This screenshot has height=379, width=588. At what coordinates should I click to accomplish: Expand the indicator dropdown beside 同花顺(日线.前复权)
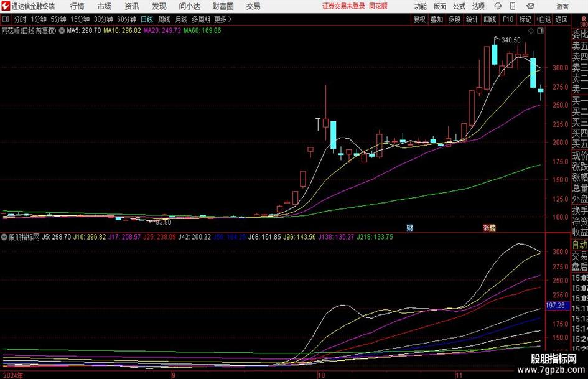62,30
